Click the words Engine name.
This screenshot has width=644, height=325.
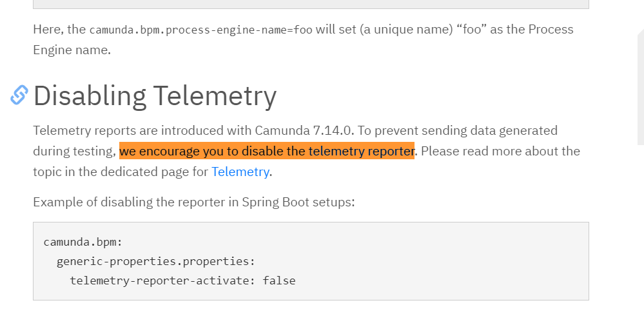[x=72, y=50]
